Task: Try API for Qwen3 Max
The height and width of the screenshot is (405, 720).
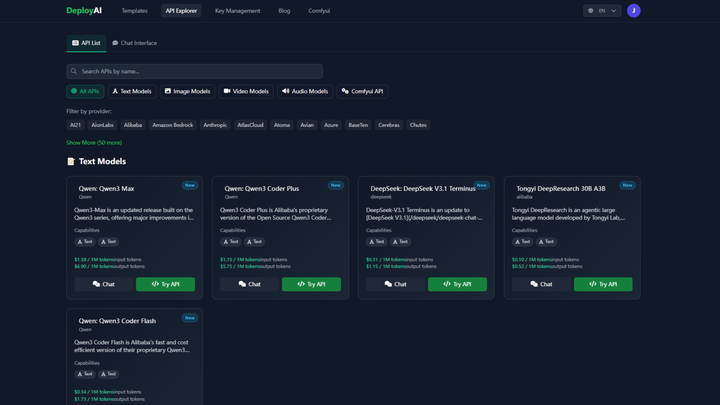Action: (x=165, y=284)
